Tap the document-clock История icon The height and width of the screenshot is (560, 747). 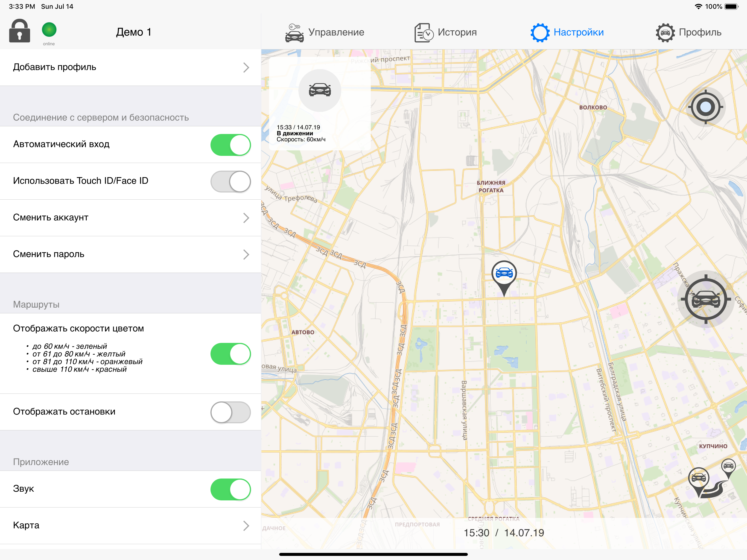[424, 33]
